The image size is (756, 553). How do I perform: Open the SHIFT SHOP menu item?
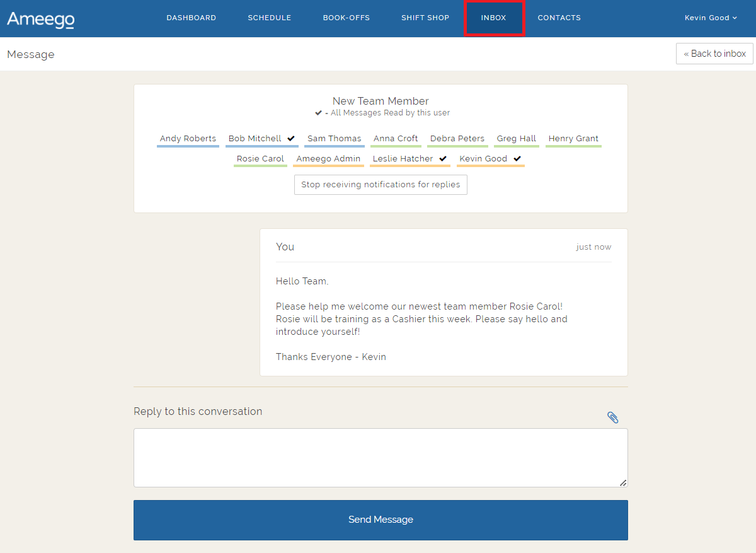tap(425, 18)
